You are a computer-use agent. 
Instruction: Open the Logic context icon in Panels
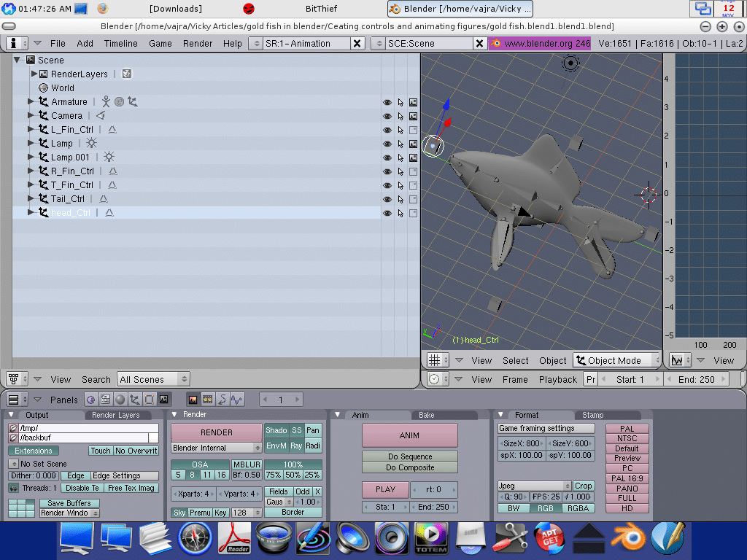90,400
